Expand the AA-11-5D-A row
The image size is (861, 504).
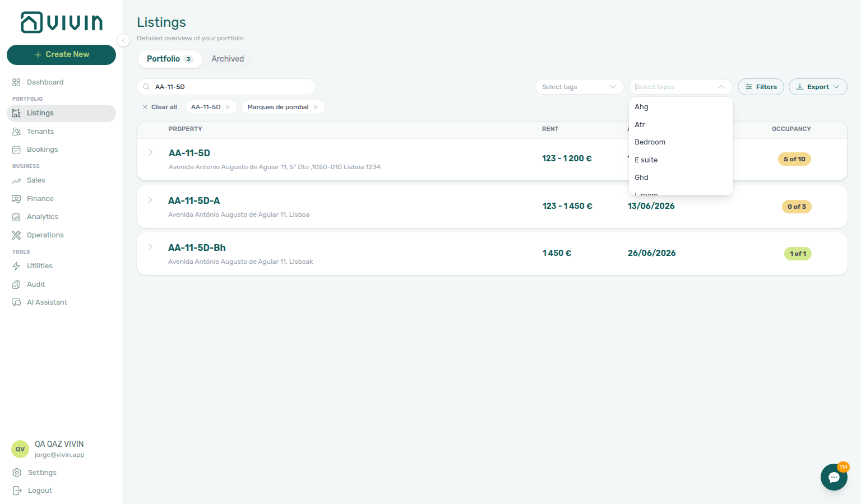click(150, 200)
